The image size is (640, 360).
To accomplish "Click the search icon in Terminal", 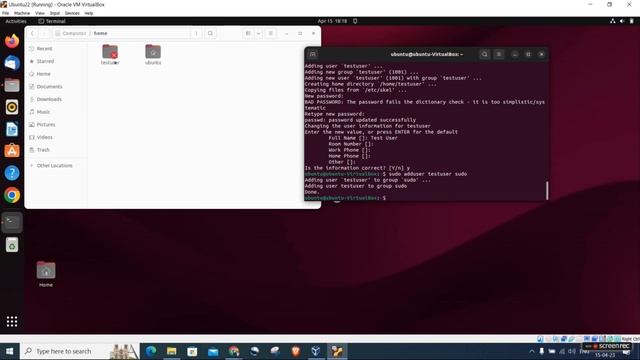I will (484, 54).
